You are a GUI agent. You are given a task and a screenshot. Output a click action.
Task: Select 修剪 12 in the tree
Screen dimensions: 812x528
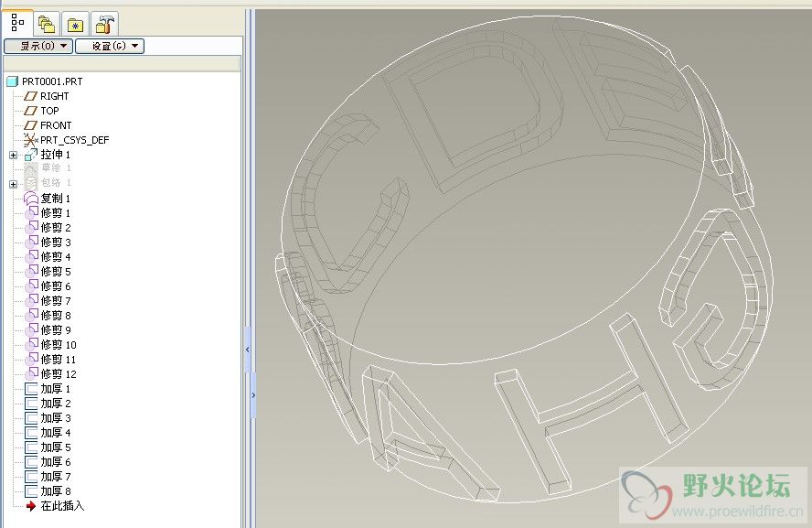(58, 373)
